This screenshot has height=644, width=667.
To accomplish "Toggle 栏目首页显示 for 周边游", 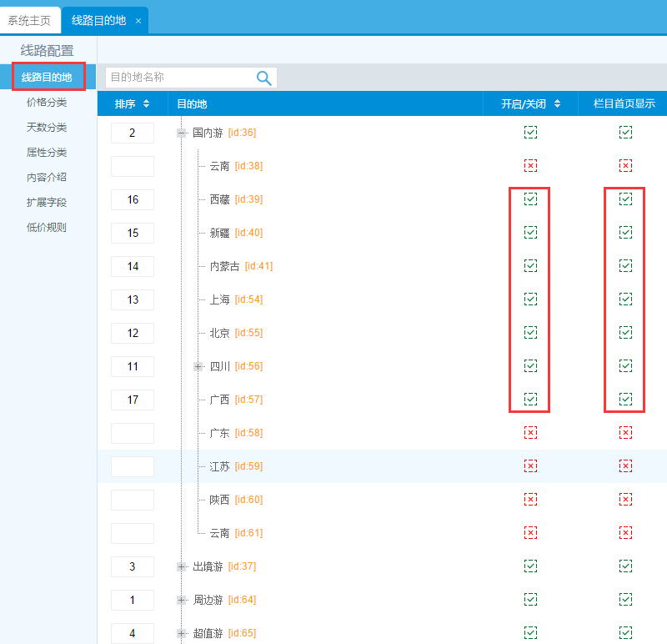I will pos(626,600).
